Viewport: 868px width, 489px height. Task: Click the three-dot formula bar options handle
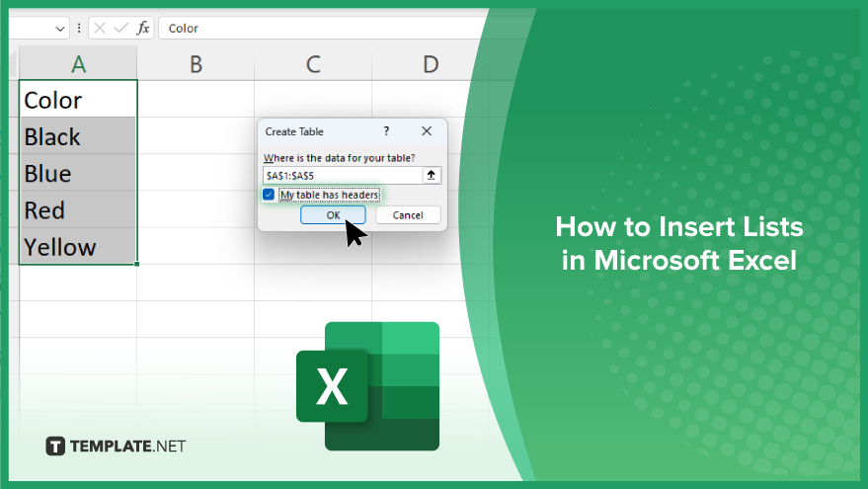pyautogui.click(x=79, y=29)
